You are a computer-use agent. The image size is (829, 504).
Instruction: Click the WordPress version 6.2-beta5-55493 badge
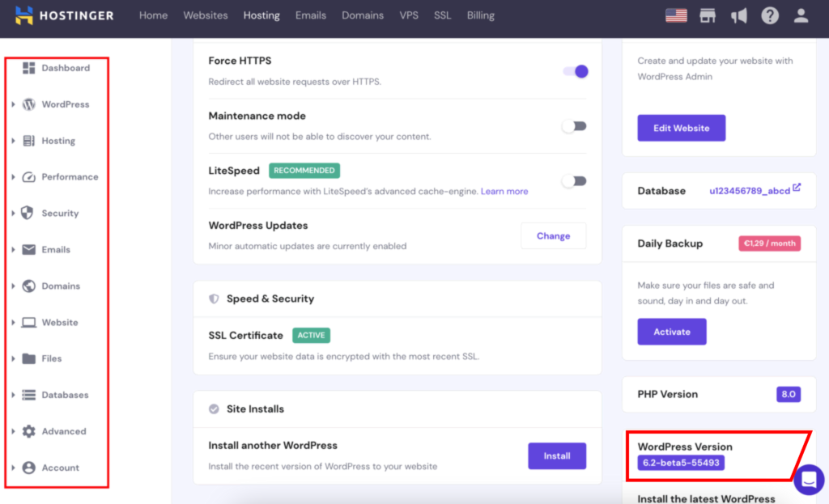[681, 463]
